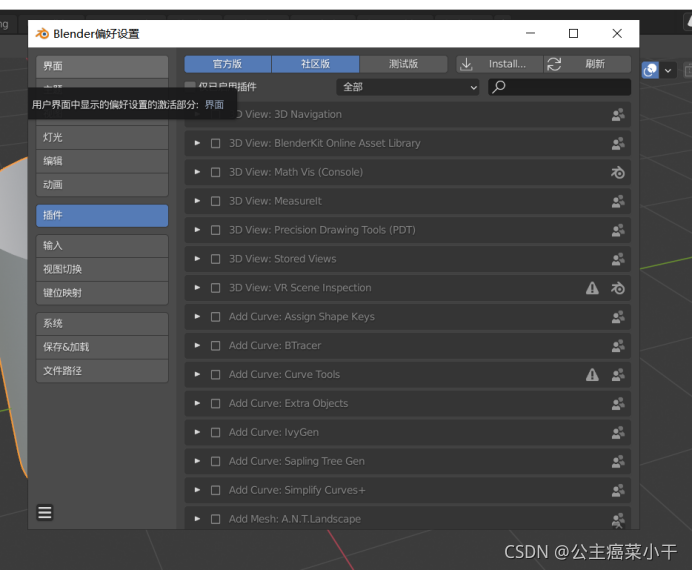
Task: Click Blender logo icon on VR Scene Inspection row
Action: pos(618,288)
